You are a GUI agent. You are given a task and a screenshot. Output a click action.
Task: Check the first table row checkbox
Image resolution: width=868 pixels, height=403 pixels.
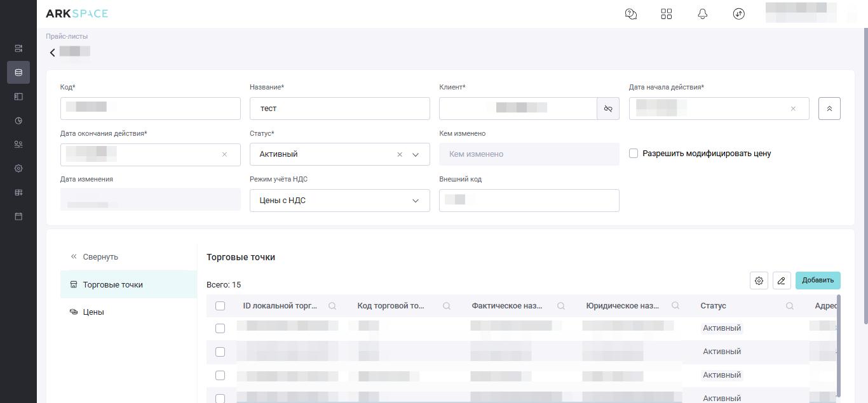tap(220, 328)
